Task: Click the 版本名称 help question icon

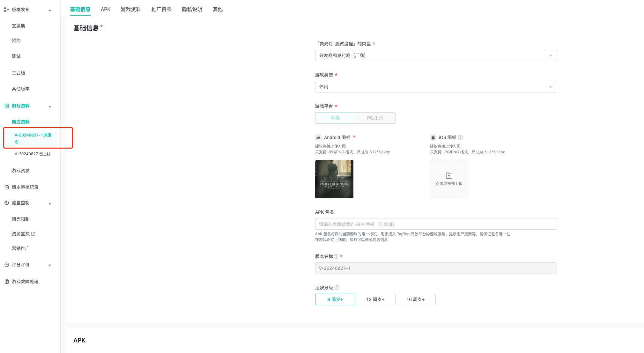Action: click(x=336, y=256)
